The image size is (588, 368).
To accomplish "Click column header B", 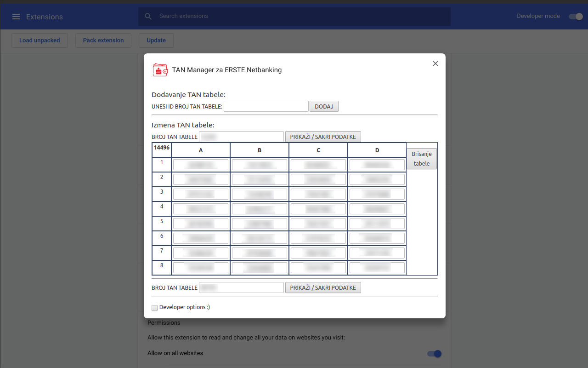I will (x=260, y=150).
